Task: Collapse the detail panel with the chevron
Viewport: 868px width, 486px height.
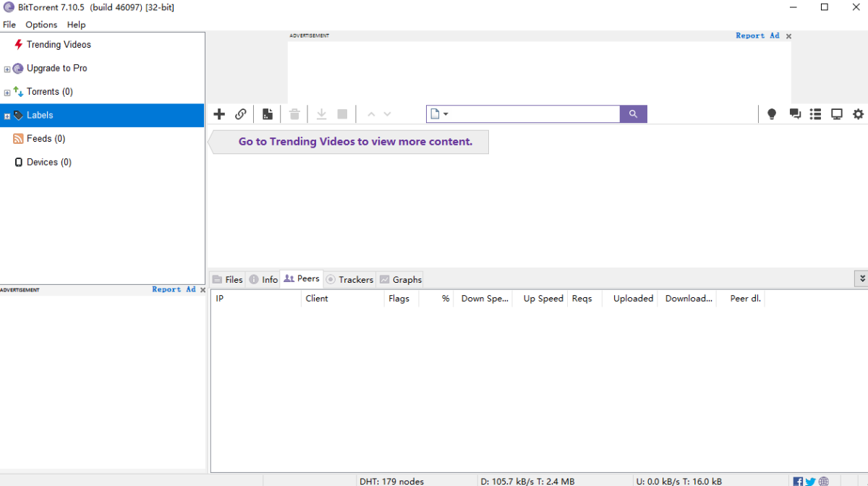Action: click(861, 278)
